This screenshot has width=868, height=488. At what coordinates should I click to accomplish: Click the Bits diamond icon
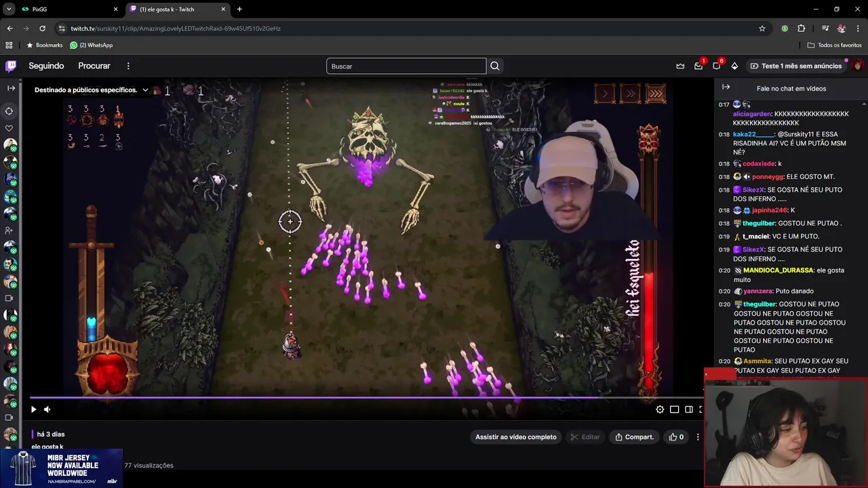[x=734, y=66]
